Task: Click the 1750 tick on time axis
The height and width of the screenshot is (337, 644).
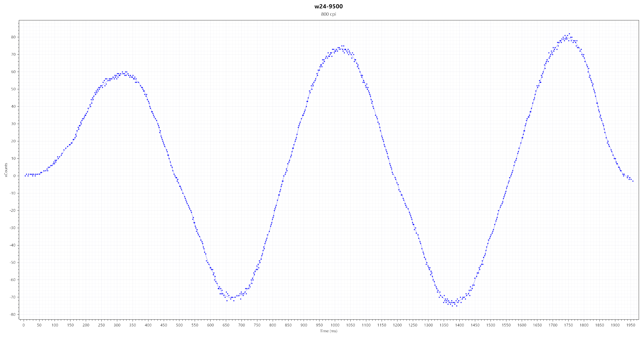Action: (568, 325)
